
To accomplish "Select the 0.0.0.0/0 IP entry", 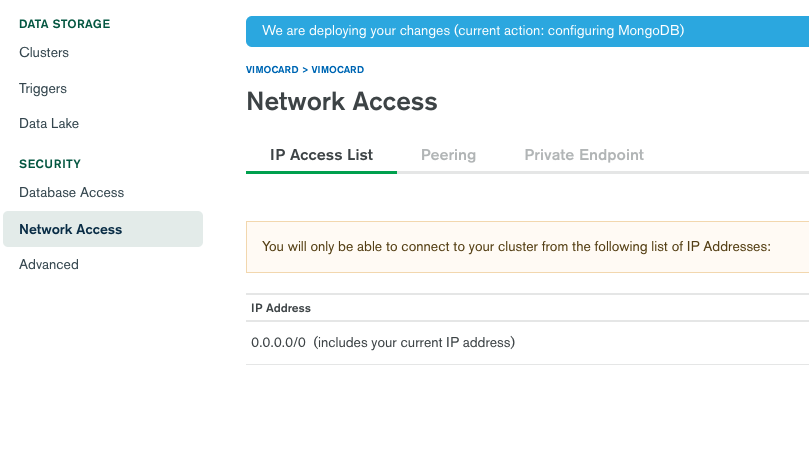I will tap(279, 343).
